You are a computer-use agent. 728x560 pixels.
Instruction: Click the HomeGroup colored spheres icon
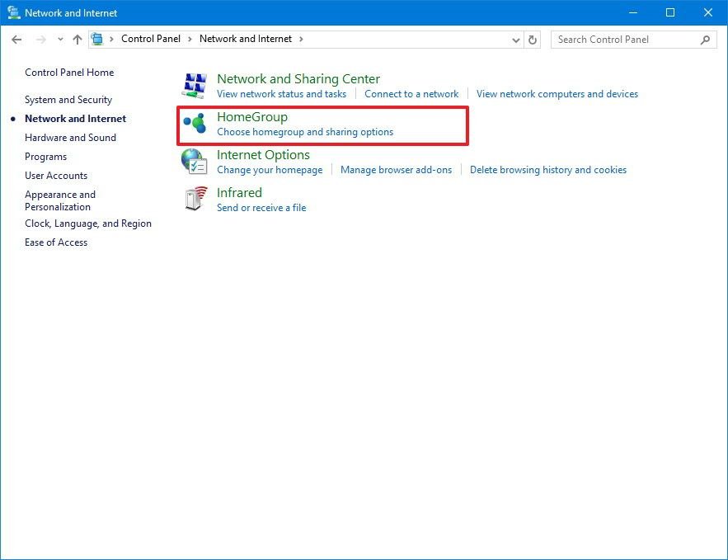(x=195, y=124)
